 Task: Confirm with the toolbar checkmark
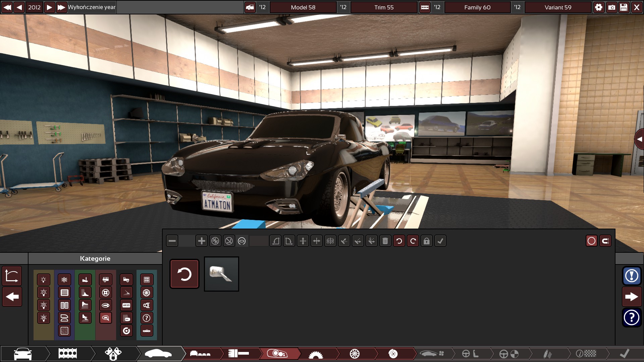[x=440, y=241]
